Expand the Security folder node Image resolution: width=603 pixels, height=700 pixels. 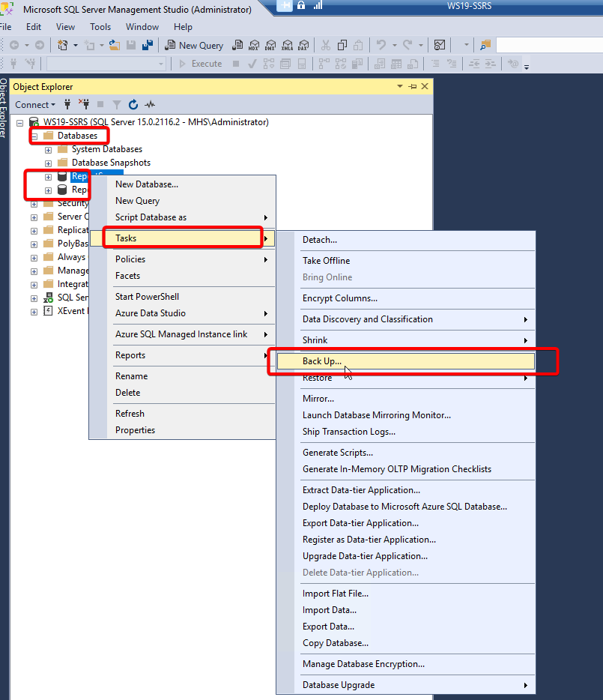[34, 204]
